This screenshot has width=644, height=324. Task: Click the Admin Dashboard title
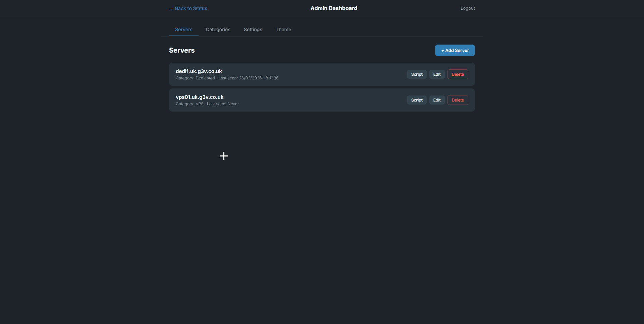(334, 8)
